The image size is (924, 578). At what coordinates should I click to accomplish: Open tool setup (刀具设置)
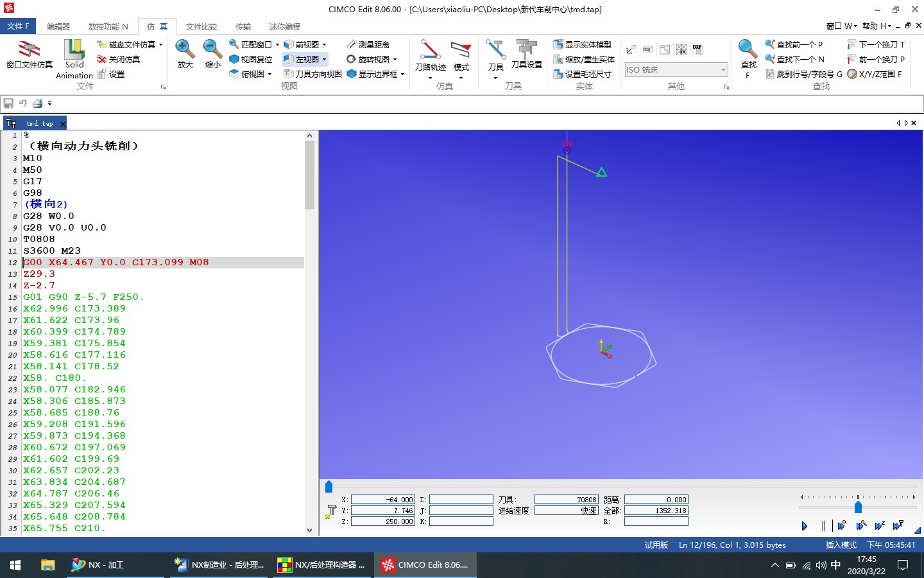click(527, 54)
